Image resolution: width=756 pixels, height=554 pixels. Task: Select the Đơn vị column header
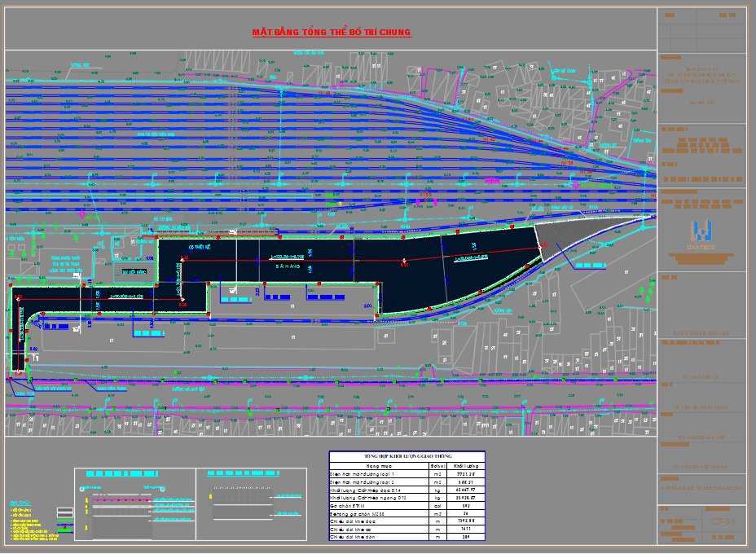[x=437, y=466]
